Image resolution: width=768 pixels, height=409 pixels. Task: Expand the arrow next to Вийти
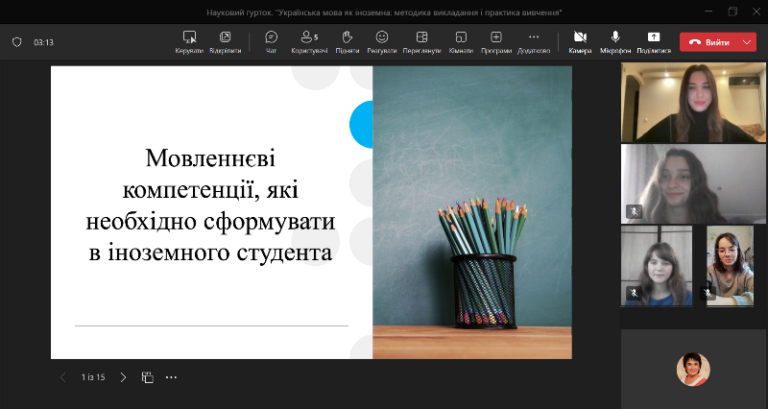pos(747,43)
